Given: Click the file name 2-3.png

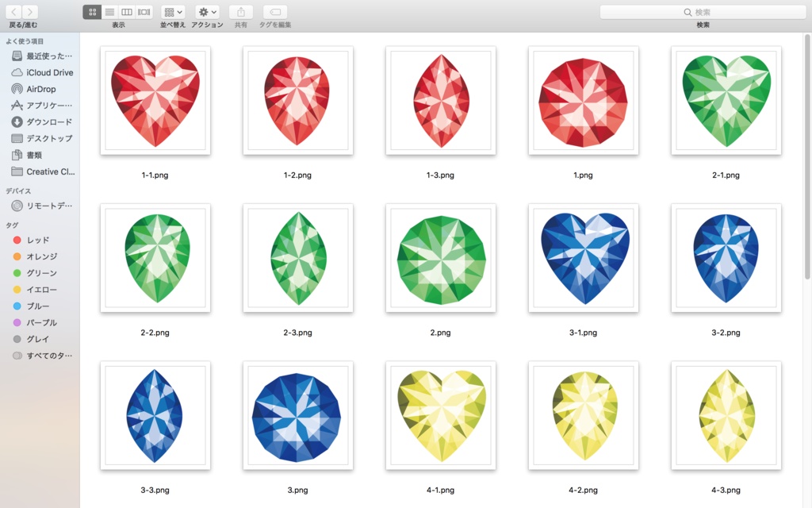Looking at the screenshot, I should [298, 333].
